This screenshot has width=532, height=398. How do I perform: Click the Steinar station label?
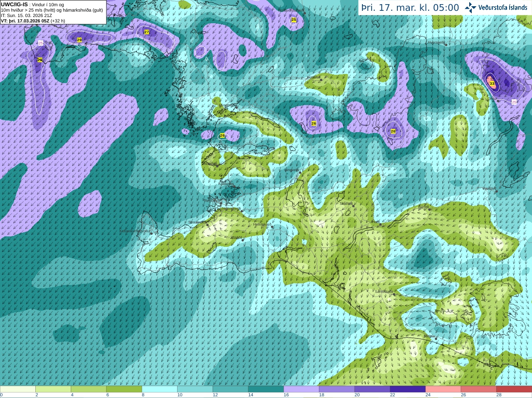tap(429, 336)
